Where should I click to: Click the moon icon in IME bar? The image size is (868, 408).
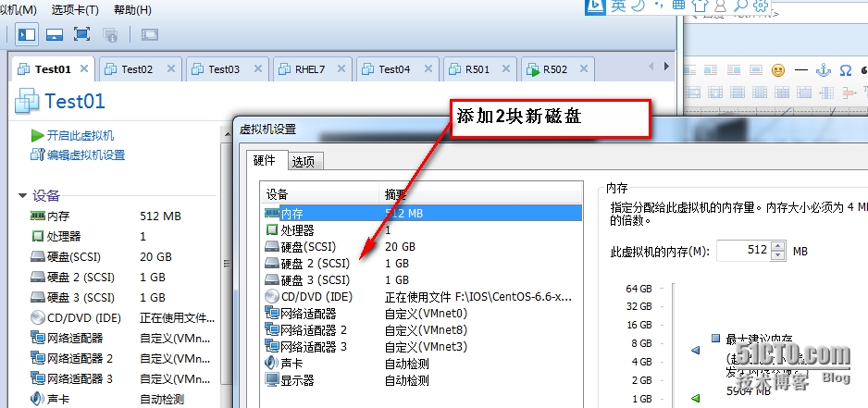(639, 6)
